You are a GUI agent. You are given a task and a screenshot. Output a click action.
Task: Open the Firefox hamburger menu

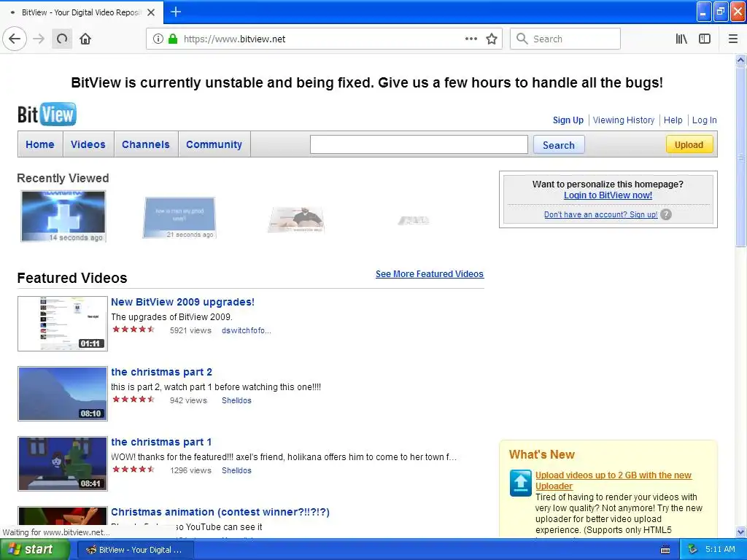[x=733, y=39]
